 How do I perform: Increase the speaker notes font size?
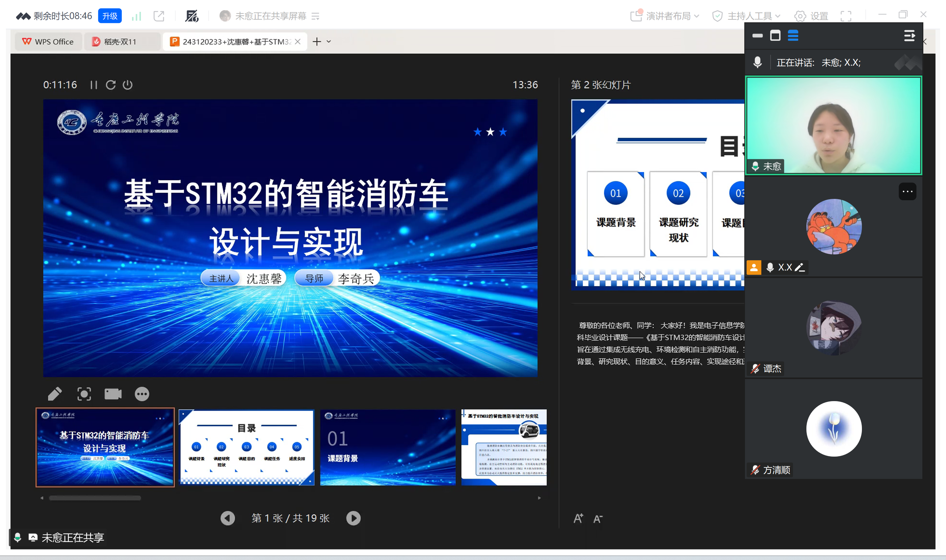[578, 519]
